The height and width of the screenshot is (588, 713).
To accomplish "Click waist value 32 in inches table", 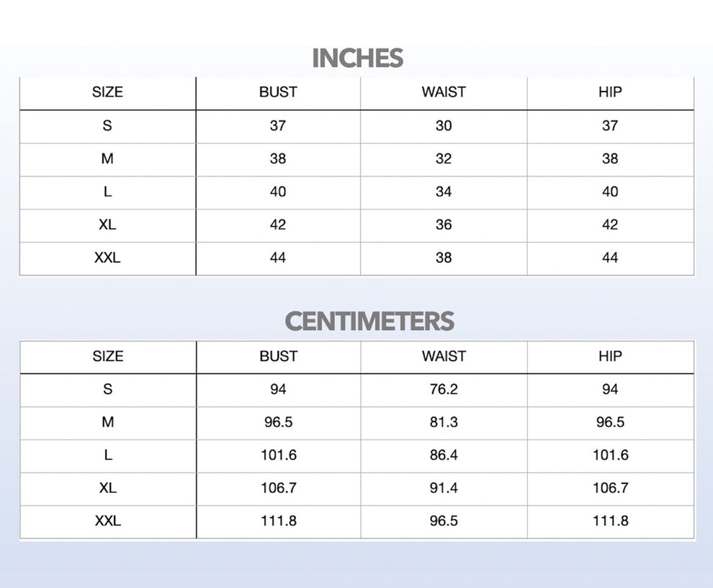I will (444, 159).
